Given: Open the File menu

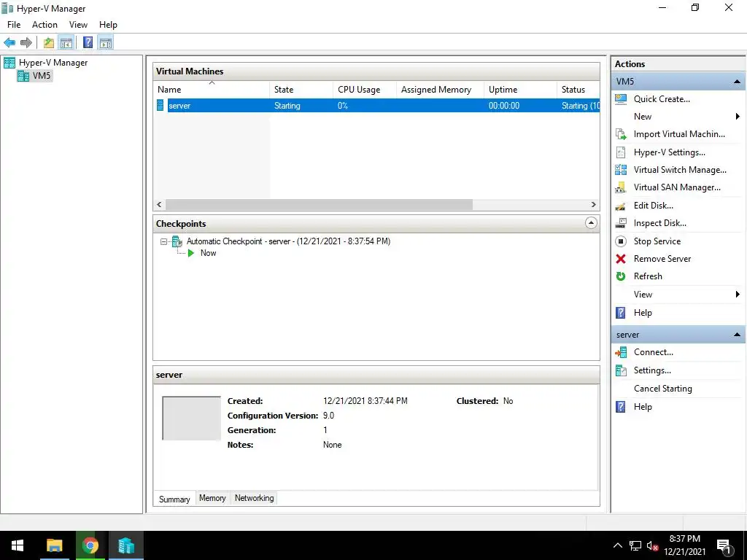Looking at the screenshot, I should point(14,25).
